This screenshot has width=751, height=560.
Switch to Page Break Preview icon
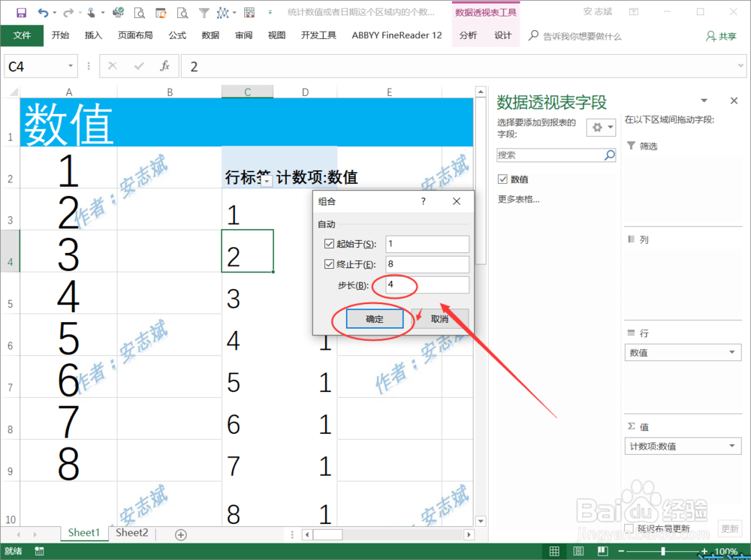pos(602,552)
